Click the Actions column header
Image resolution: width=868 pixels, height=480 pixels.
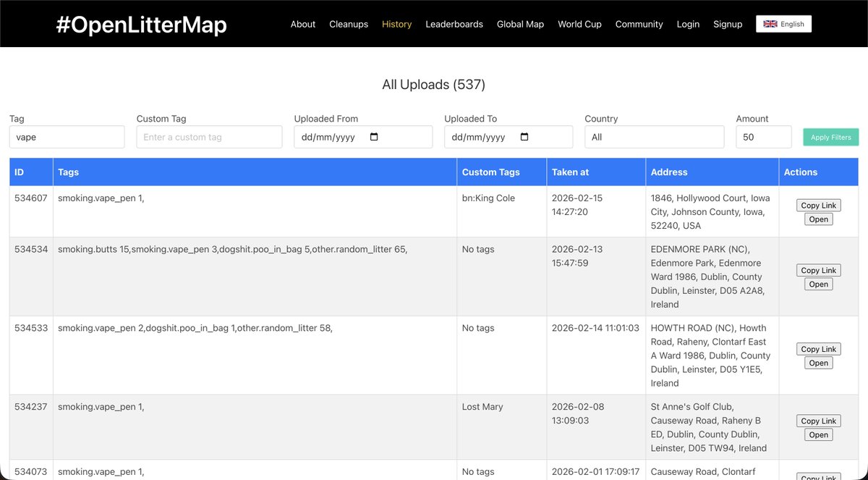coord(819,172)
